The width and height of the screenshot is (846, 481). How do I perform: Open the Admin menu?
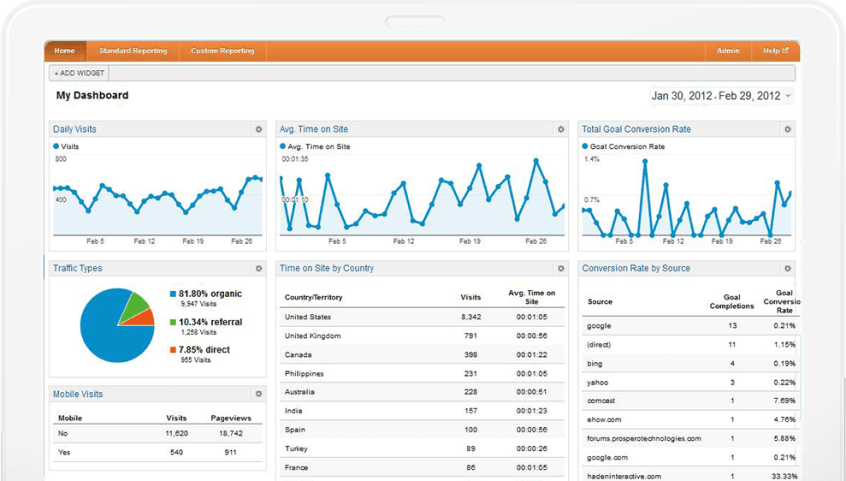(x=728, y=51)
